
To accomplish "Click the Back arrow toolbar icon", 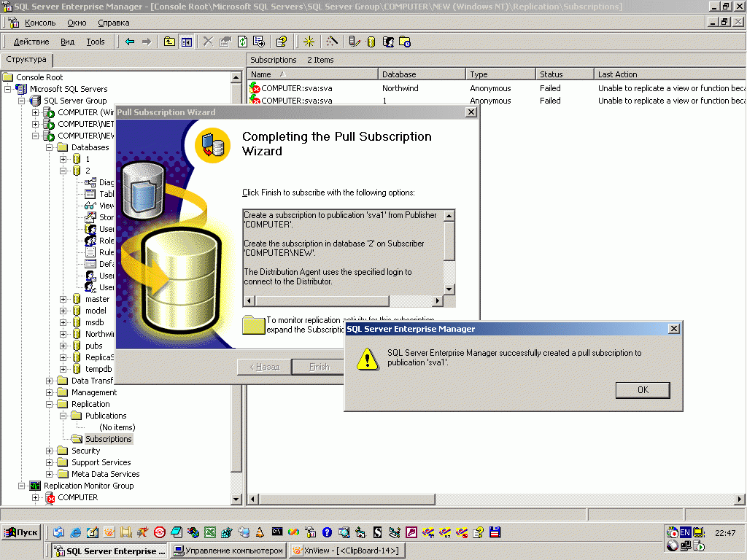I will click(x=130, y=42).
